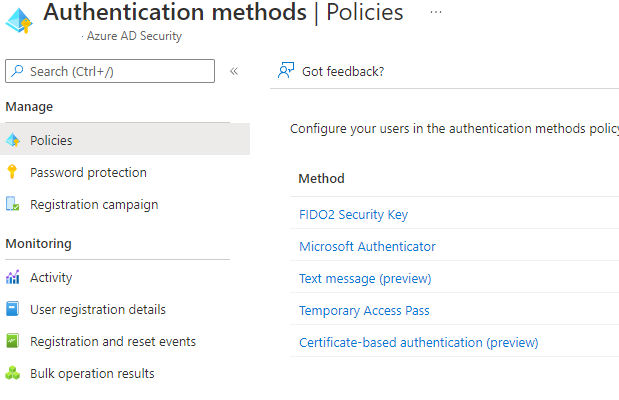Screen dimensions: 619x400
Task: Open Certificate-based authentication (preview) link
Action: pyautogui.click(x=418, y=342)
